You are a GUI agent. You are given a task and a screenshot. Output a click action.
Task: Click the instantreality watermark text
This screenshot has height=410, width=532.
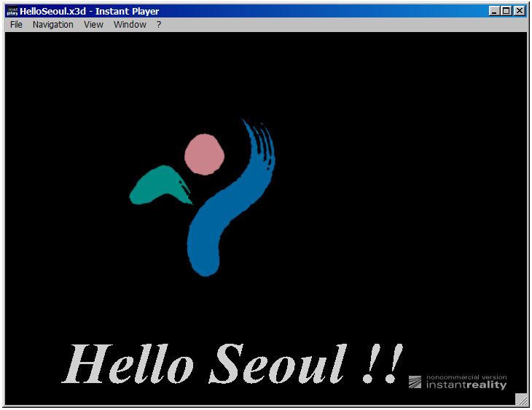click(466, 385)
